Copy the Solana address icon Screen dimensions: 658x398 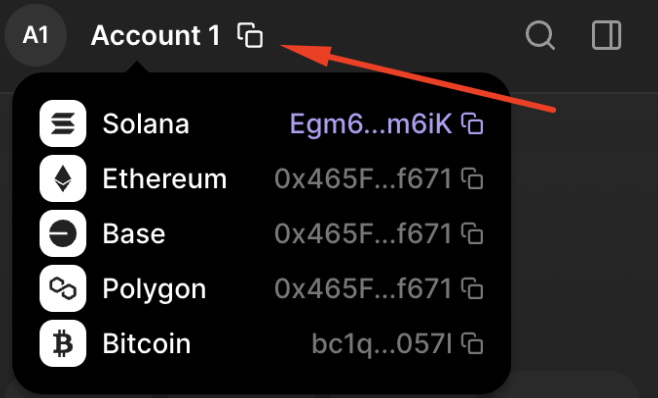tap(472, 123)
